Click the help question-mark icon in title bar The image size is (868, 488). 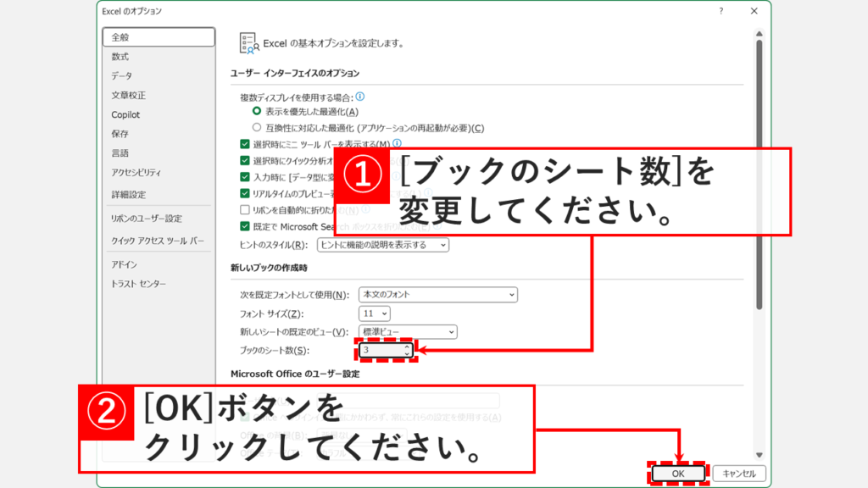click(720, 12)
